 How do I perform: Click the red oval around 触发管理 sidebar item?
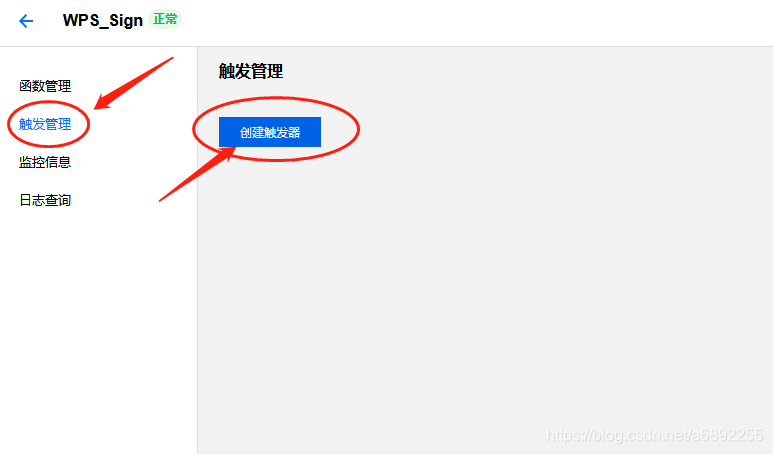pos(48,124)
